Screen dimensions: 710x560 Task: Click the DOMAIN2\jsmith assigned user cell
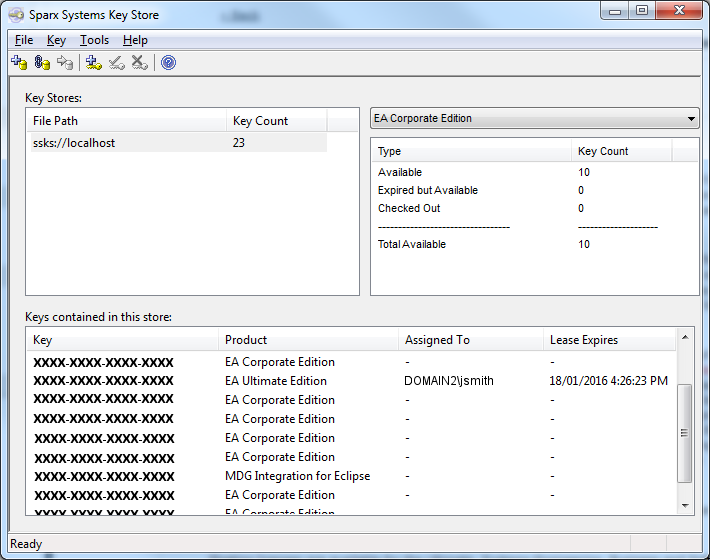click(449, 381)
